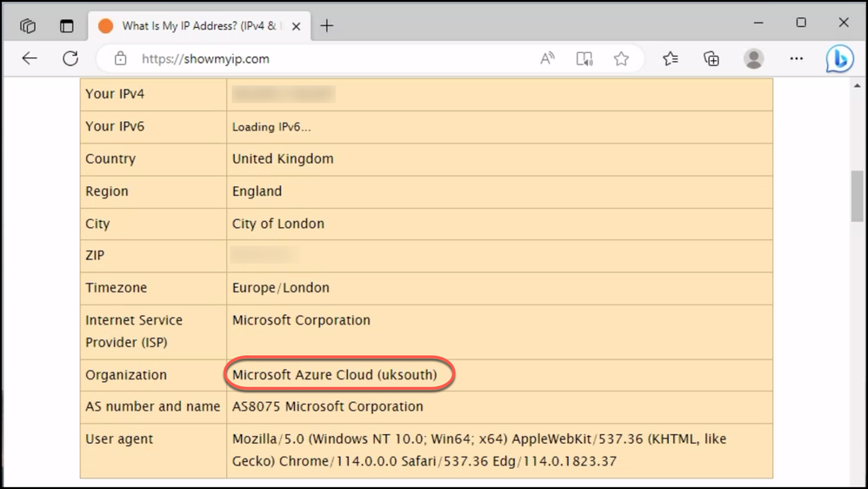The image size is (868, 489).
Task: Select the 'United Kingdom' value
Action: pyautogui.click(x=283, y=159)
